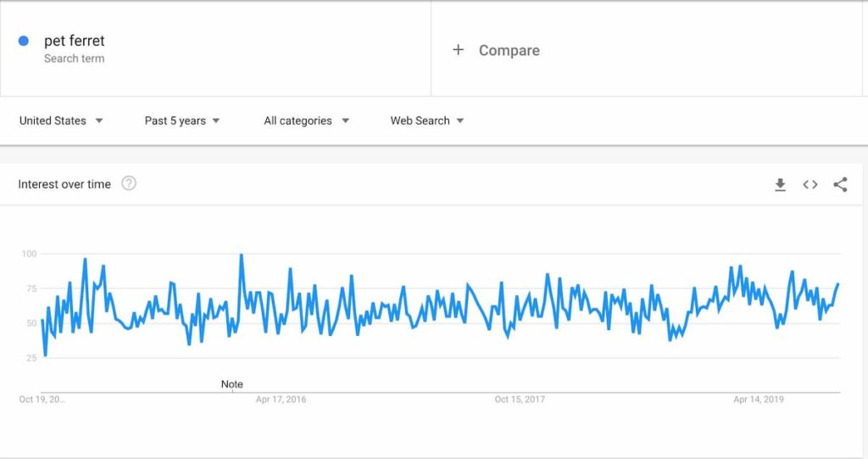Edit the pet ferret search term
The image size is (868, 459).
[75, 41]
